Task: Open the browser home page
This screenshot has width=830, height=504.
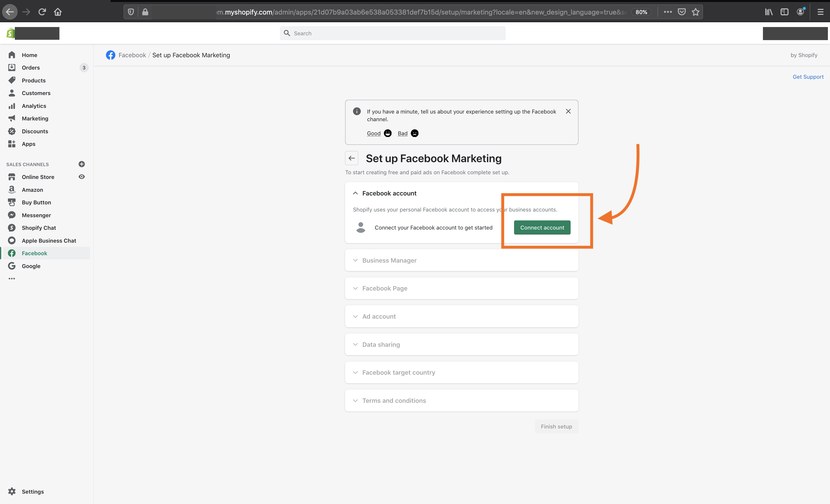Action: pyautogui.click(x=58, y=12)
